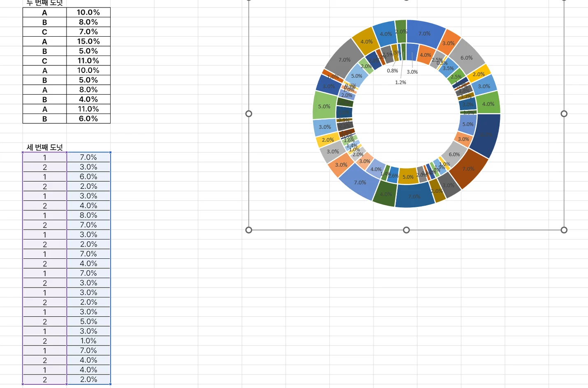This screenshot has width=588, height=388.
Task: Select the 1.0% cell in the third donut table
Action: 88,341
